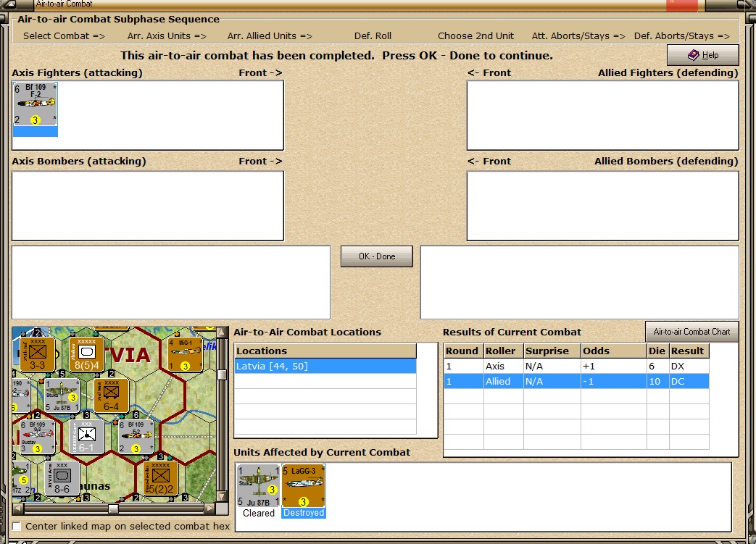Screen dimensions: 756x544
Task: Click the Result column header
Action: pyautogui.click(x=689, y=351)
